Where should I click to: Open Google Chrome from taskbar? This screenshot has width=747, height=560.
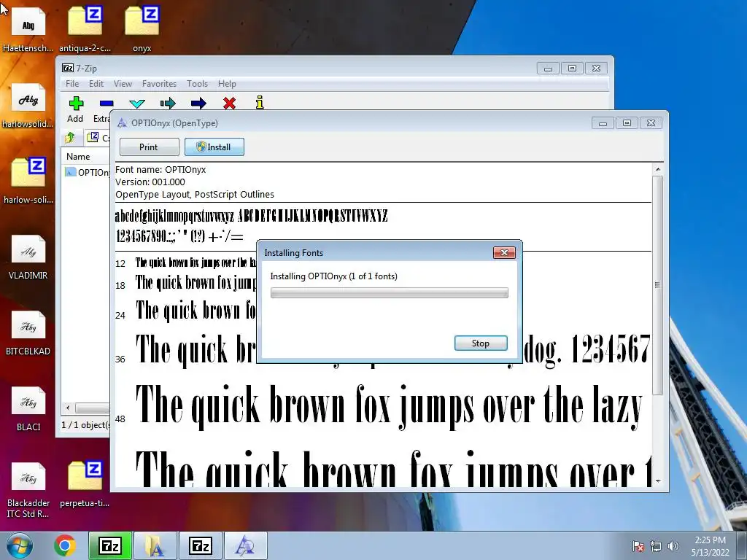click(65, 545)
